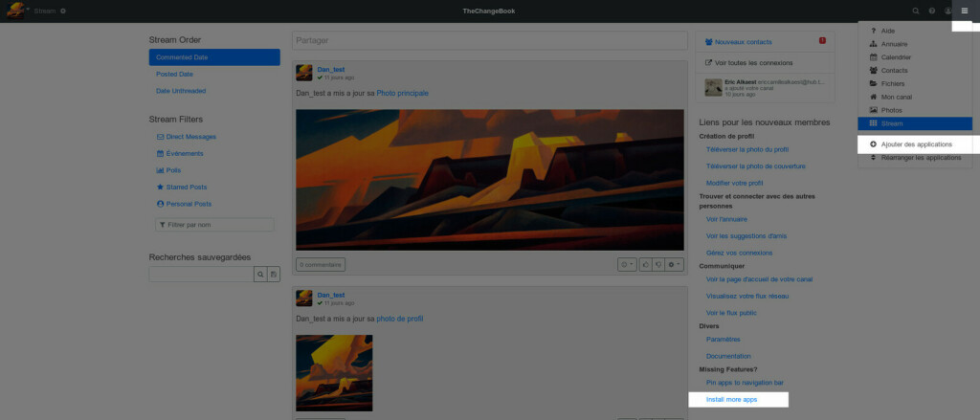Image resolution: width=980 pixels, height=420 pixels.
Task: Open Mon canal in the apps menu
Action: [915, 97]
